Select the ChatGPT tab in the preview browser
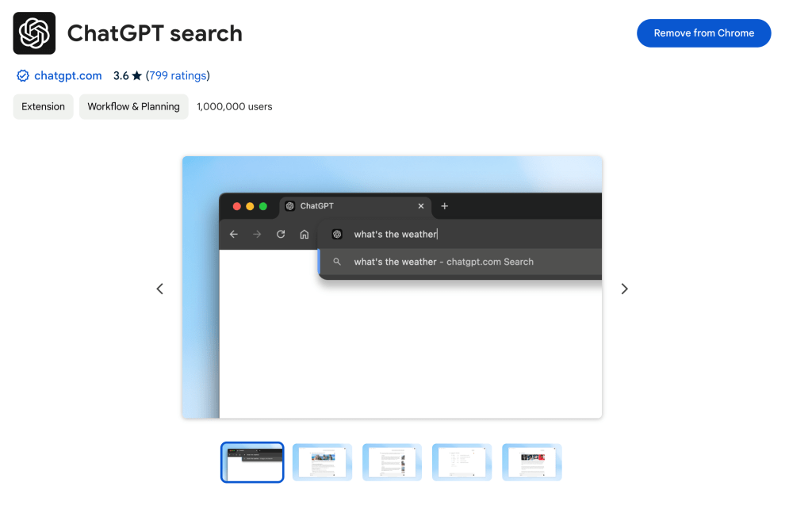The width and height of the screenshot is (812, 509). [317, 206]
